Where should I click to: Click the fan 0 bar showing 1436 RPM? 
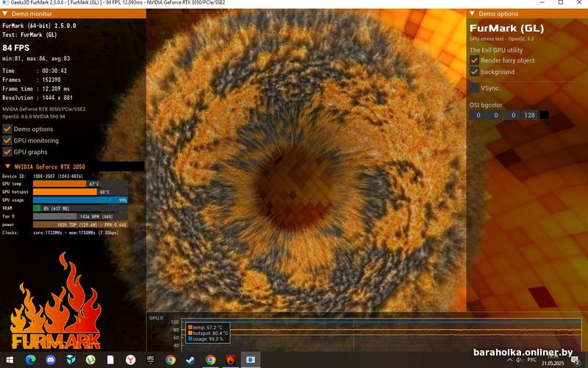click(81, 216)
